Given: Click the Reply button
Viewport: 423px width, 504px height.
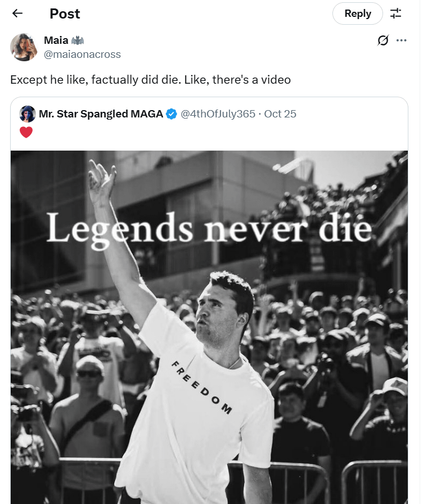Looking at the screenshot, I should pos(357,13).
